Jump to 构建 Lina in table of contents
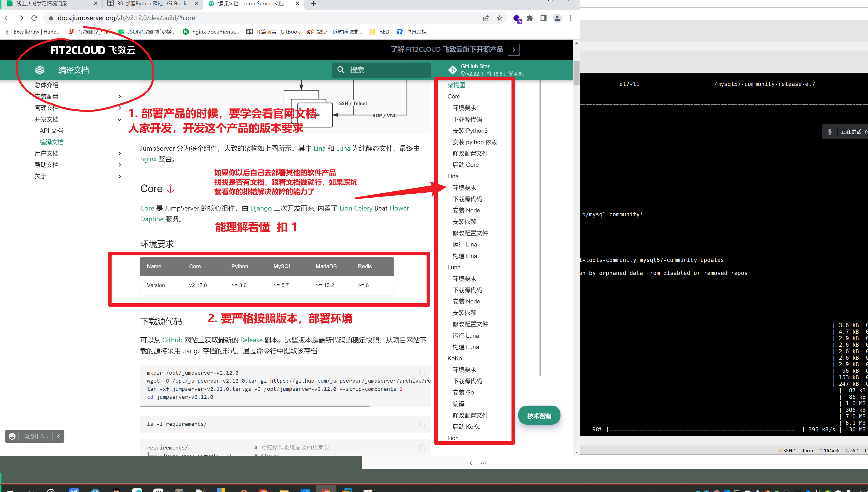Viewport: 868px width, 492px height. 465,256
